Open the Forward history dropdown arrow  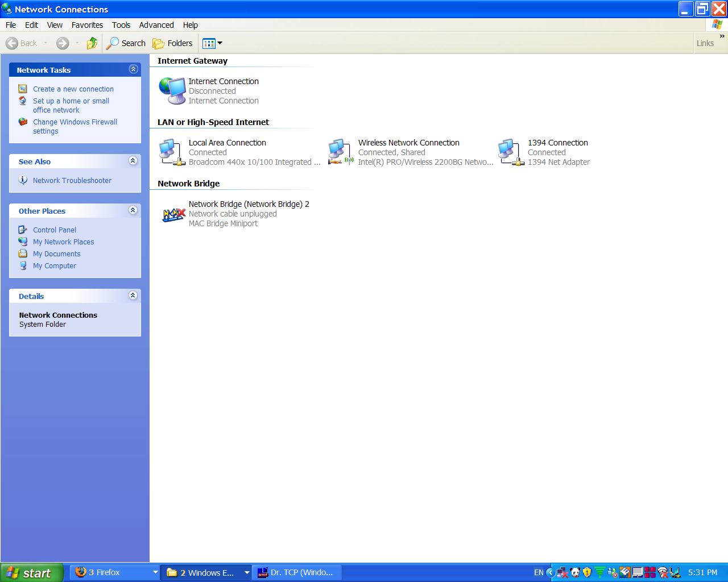point(77,43)
